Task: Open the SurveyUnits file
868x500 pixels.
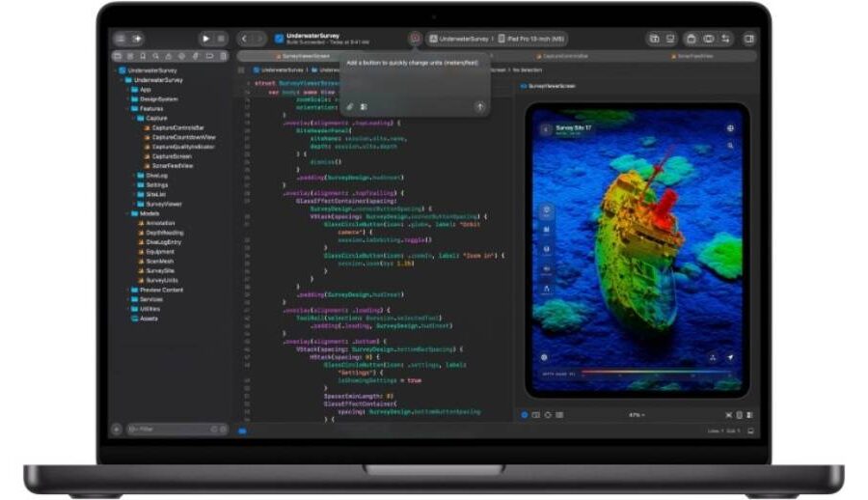Action: pyautogui.click(x=158, y=280)
